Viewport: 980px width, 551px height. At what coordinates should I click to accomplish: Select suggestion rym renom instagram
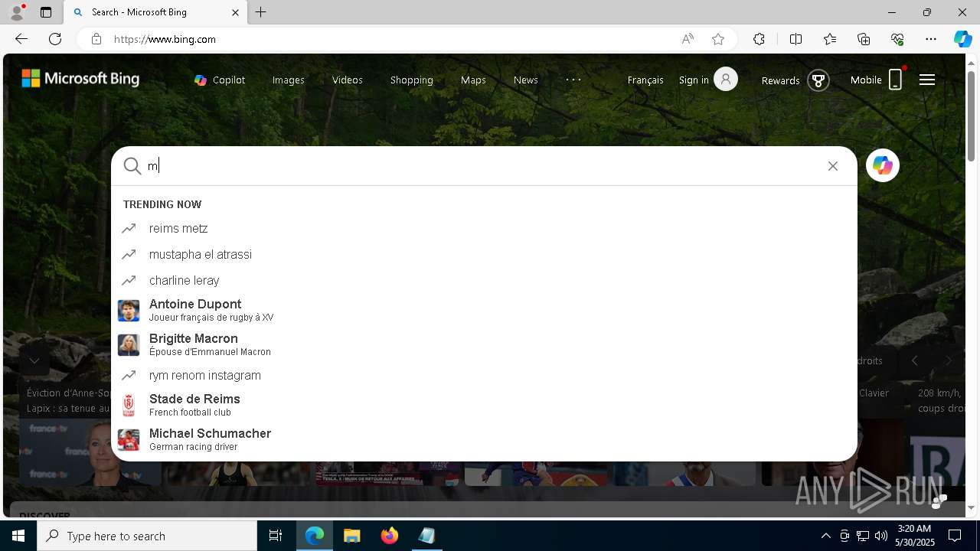coord(484,375)
